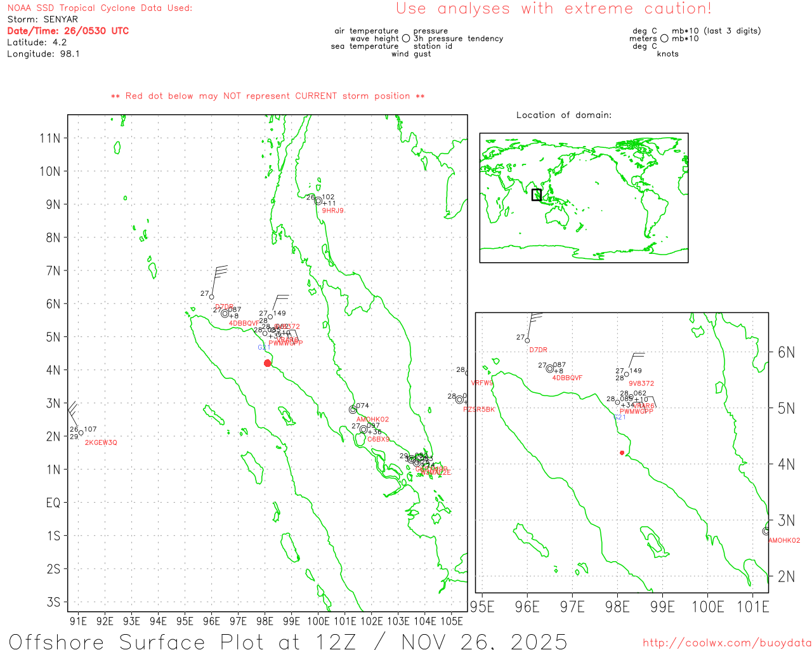Click the black domain rectangle on world map
The height and width of the screenshot is (650, 812).
tap(537, 195)
